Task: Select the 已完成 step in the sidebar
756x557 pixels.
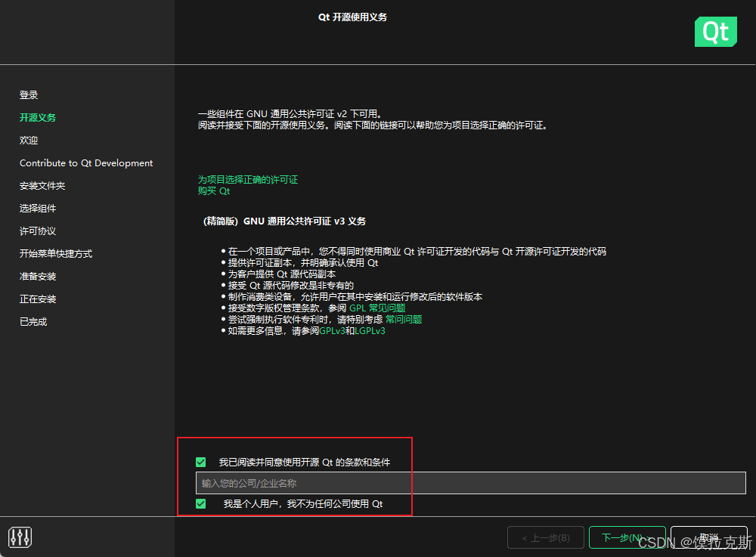Action: (33, 321)
